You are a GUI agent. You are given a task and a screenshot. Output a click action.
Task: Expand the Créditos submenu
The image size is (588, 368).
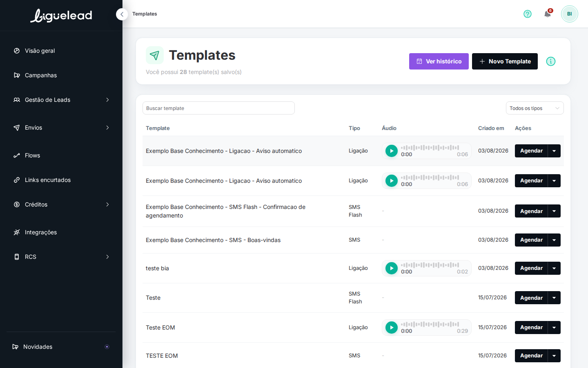click(x=107, y=204)
